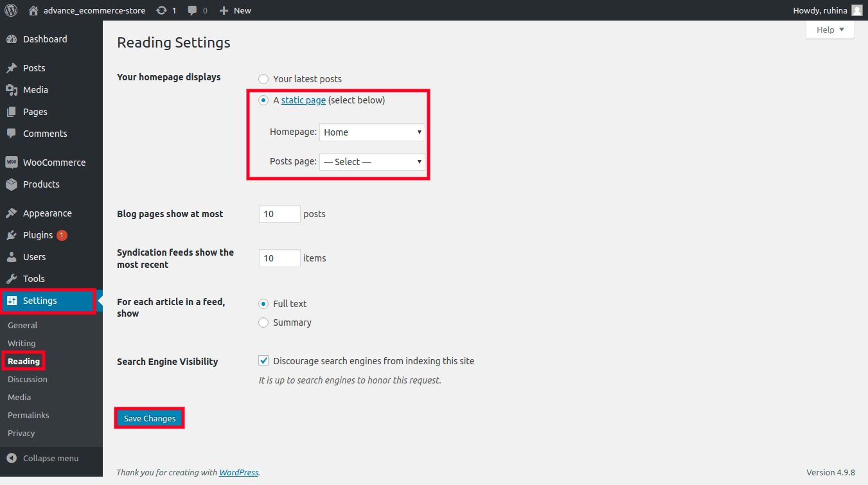Open the Homepage dropdown
Image resolution: width=868 pixels, height=485 pixels.
point(372,132)
